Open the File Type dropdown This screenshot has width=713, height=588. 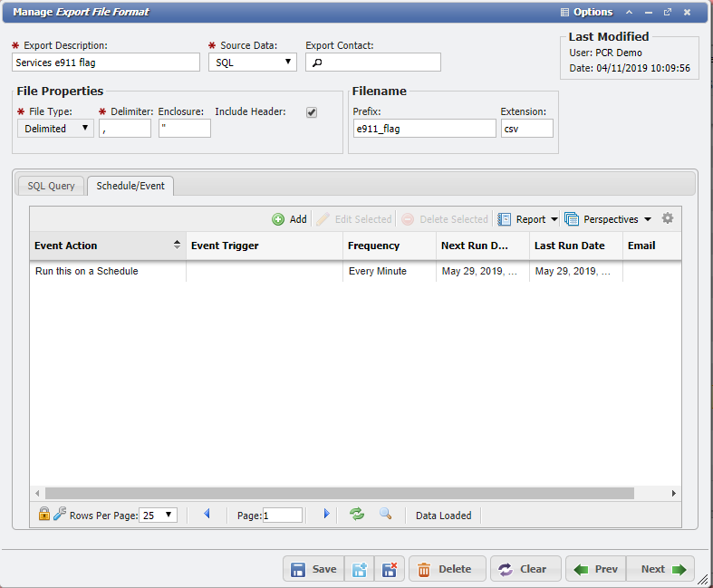pyautogui.click(x=55, y=128)
